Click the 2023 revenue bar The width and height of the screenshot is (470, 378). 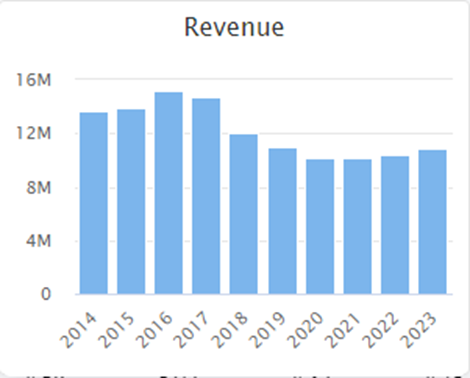pyautogui.click(x=433, y=222)
